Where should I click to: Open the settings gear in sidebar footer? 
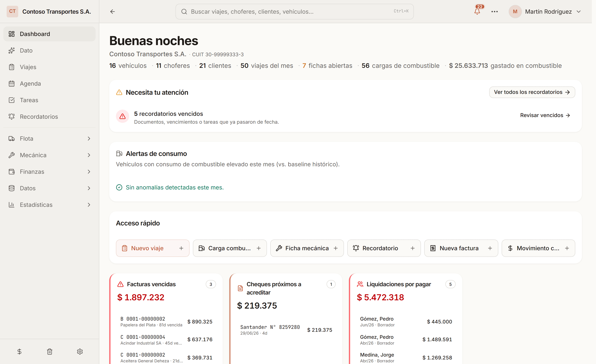80,351
